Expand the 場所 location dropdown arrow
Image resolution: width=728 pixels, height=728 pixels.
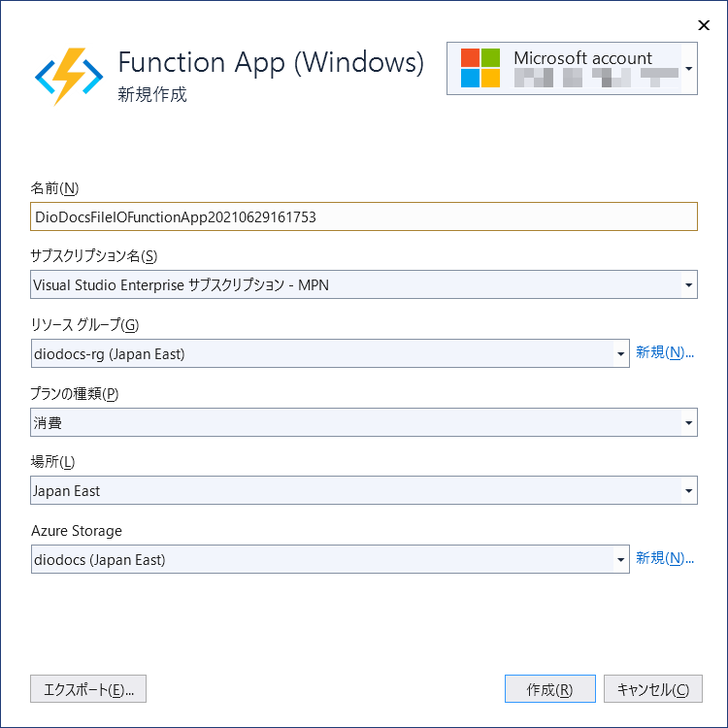[x=688, y=490]
